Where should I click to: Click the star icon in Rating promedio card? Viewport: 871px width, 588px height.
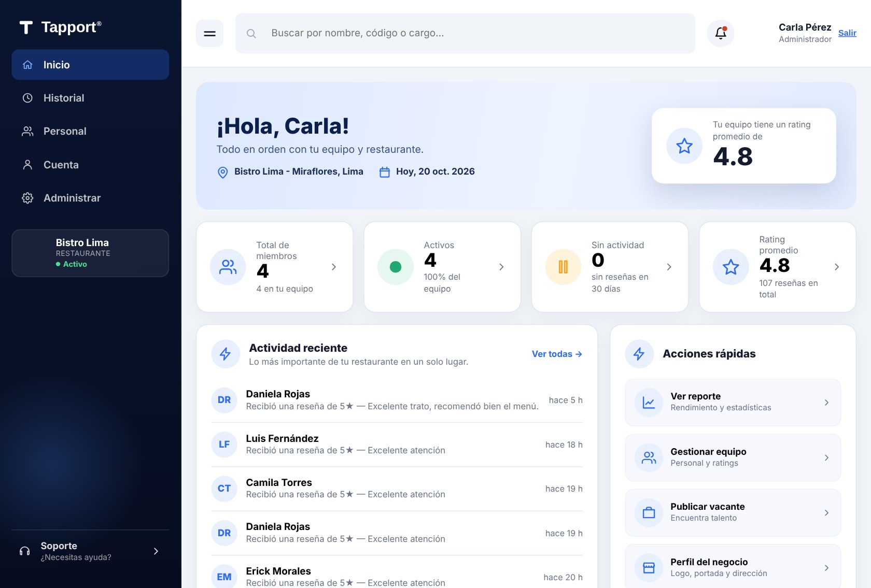coord(731,267)
